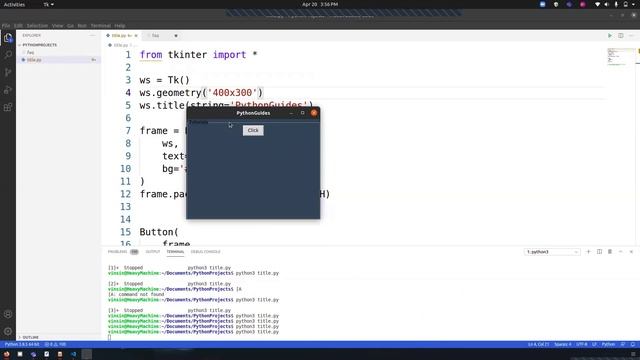Open VS Code icon in the taskbar
Image resolution: width=640 pixels, height=360 pixels.
coord(73,354)
